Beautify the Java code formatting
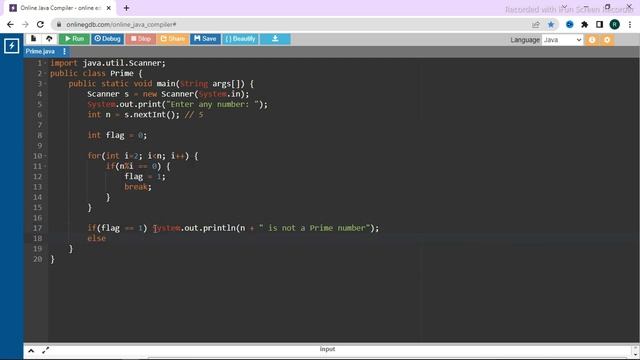This screenshot has width=640, height=360. tap(240, 39)
